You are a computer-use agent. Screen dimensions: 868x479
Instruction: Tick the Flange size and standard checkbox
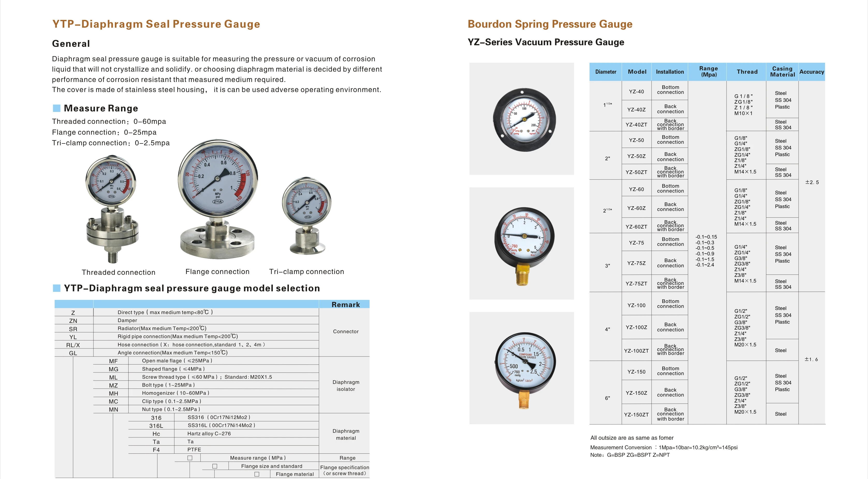click(215, 466)
